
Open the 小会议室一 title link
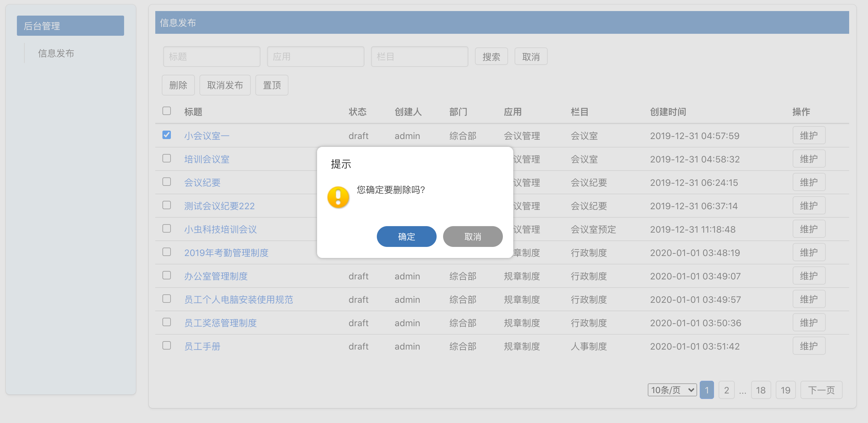point(207,136)
